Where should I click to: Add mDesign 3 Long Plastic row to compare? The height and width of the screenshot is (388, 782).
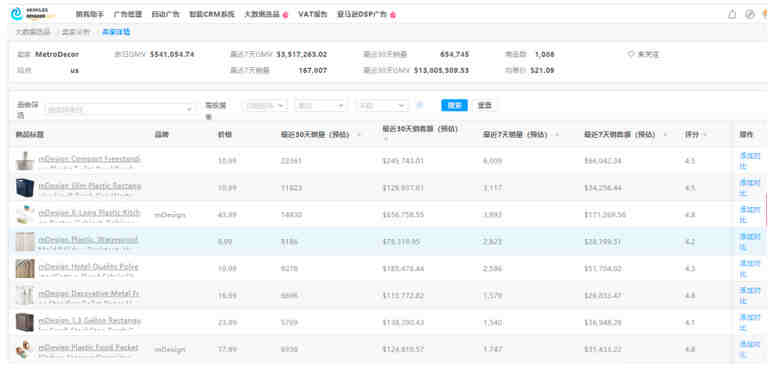[x=750, y=214]
